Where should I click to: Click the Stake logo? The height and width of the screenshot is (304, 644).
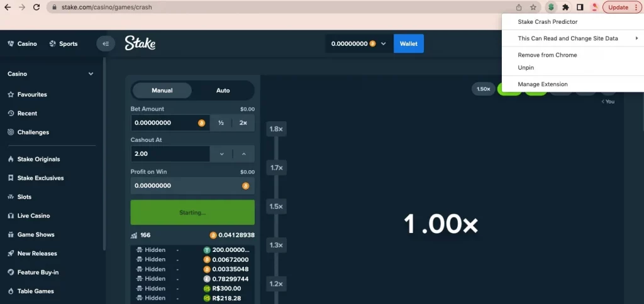pos(140,43)
